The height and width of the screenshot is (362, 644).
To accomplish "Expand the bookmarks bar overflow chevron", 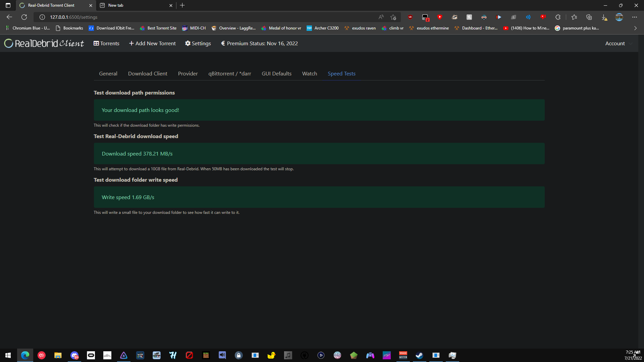I will 635,28.
